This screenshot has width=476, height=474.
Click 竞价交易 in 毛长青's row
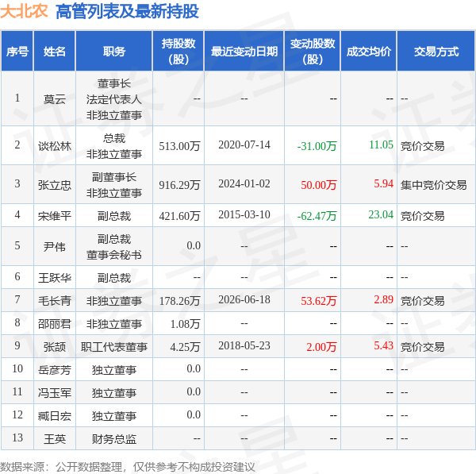423,301
